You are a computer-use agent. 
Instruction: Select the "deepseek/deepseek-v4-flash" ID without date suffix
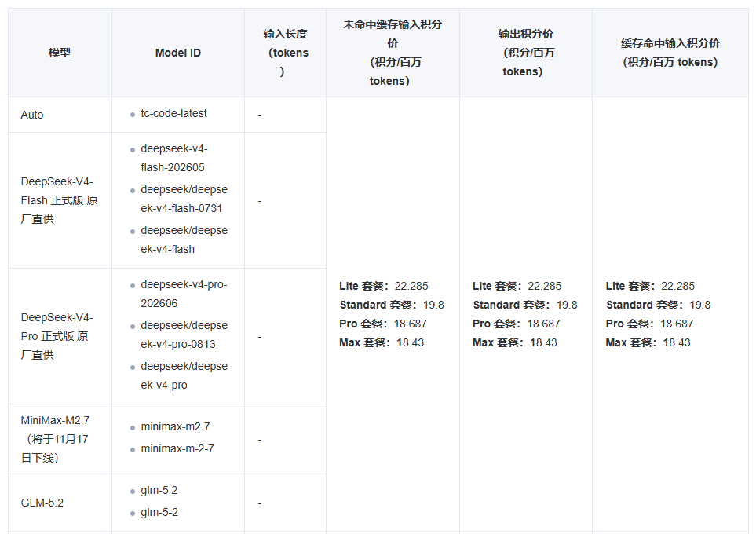184,240
